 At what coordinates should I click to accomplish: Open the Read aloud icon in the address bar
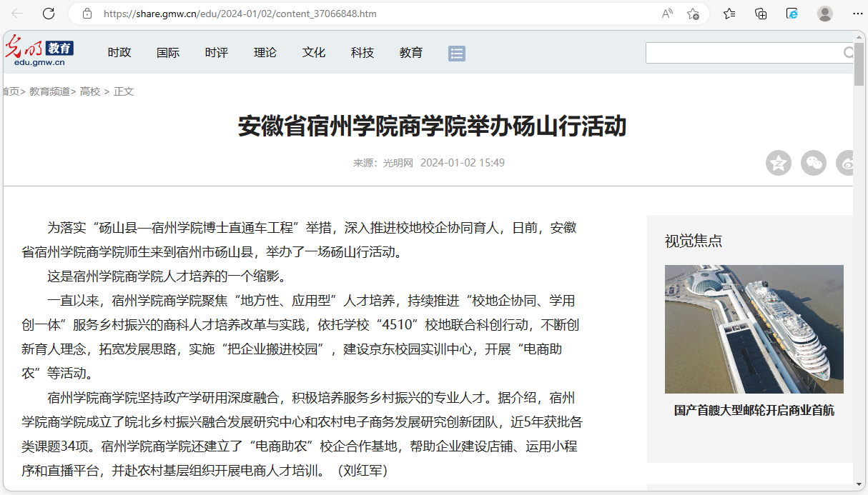(667, 14)
